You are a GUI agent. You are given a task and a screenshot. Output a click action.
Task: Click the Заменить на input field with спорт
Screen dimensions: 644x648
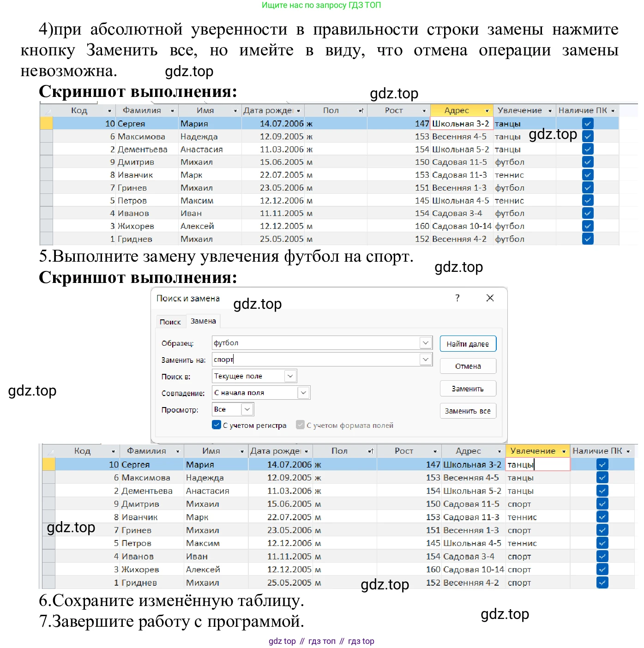pyautogui.click(x=316, y=360)
